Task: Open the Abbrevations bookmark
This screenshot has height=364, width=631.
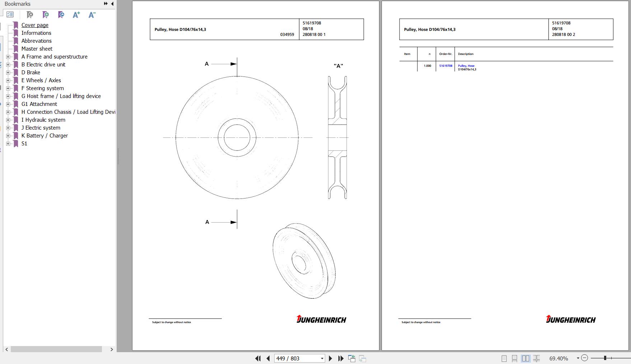Action: click(36, 41)
